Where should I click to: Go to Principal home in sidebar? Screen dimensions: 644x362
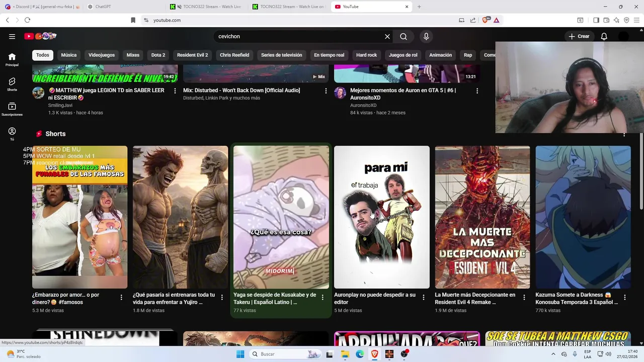click(12, 60)
